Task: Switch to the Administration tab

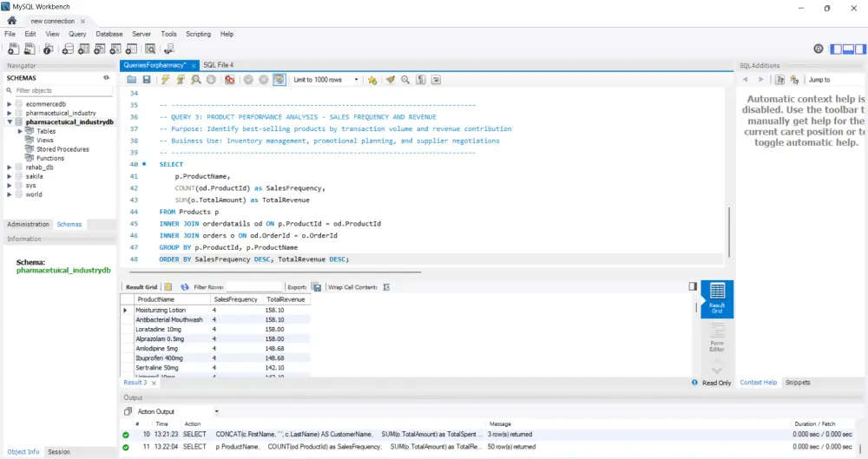Action: tap(28, 224)
